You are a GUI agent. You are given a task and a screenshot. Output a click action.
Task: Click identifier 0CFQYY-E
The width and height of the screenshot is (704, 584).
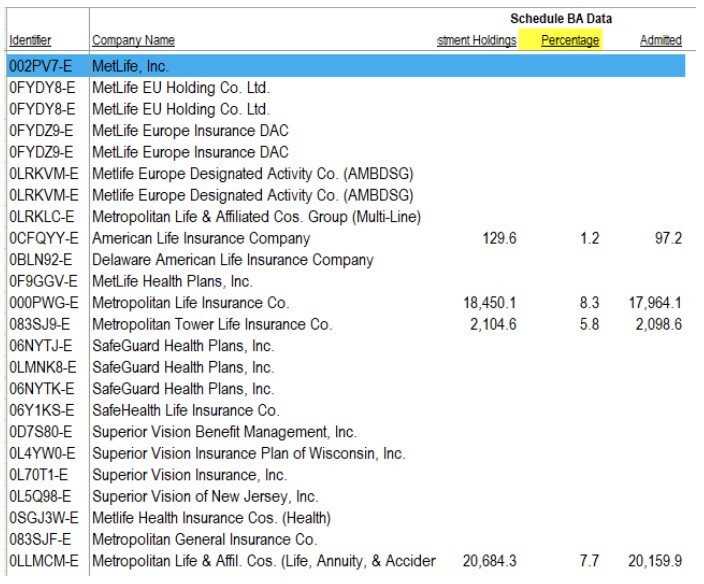click(x=44, y=238)
